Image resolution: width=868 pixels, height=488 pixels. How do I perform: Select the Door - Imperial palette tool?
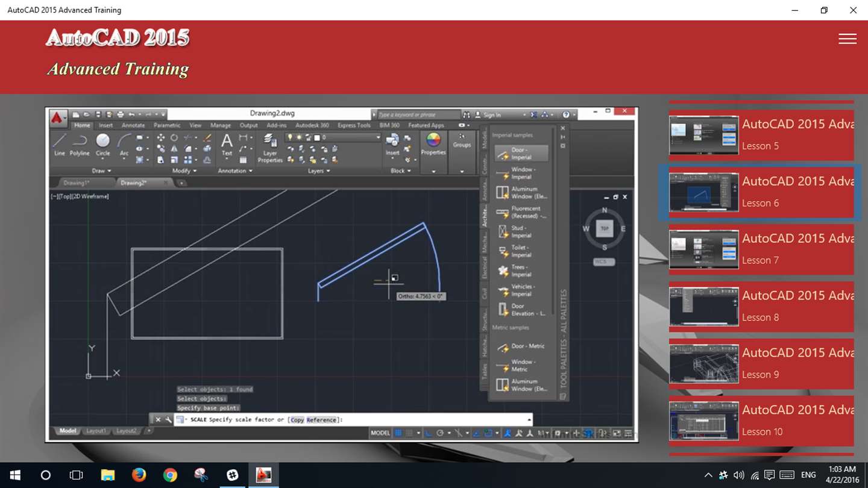point(521,153)
